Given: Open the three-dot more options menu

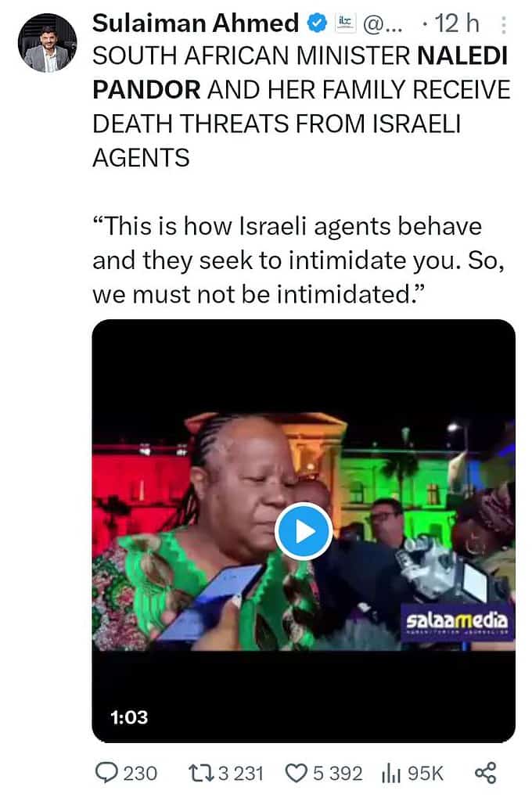Looking at the screenshot, I should (x=503, y=25).
